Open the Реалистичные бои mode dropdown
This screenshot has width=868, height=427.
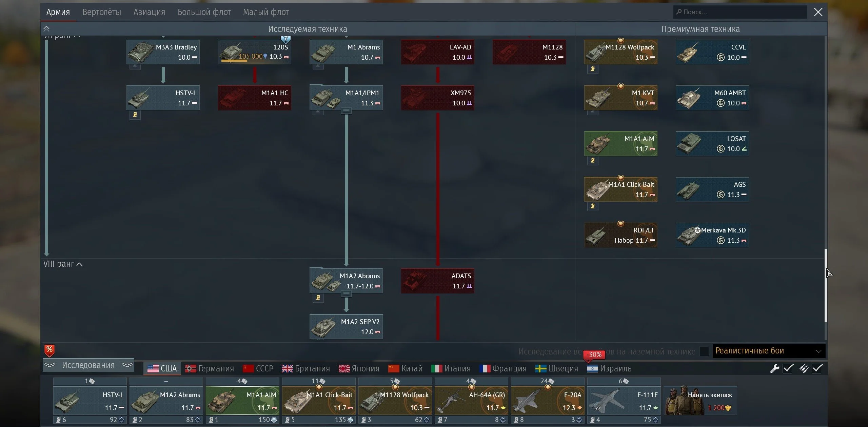pos(769,351)
